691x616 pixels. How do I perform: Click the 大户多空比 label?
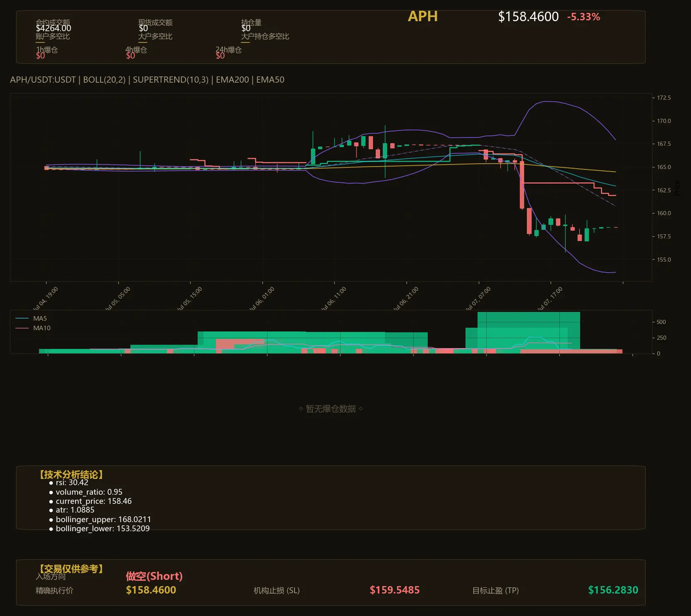[x=155, y=36]
